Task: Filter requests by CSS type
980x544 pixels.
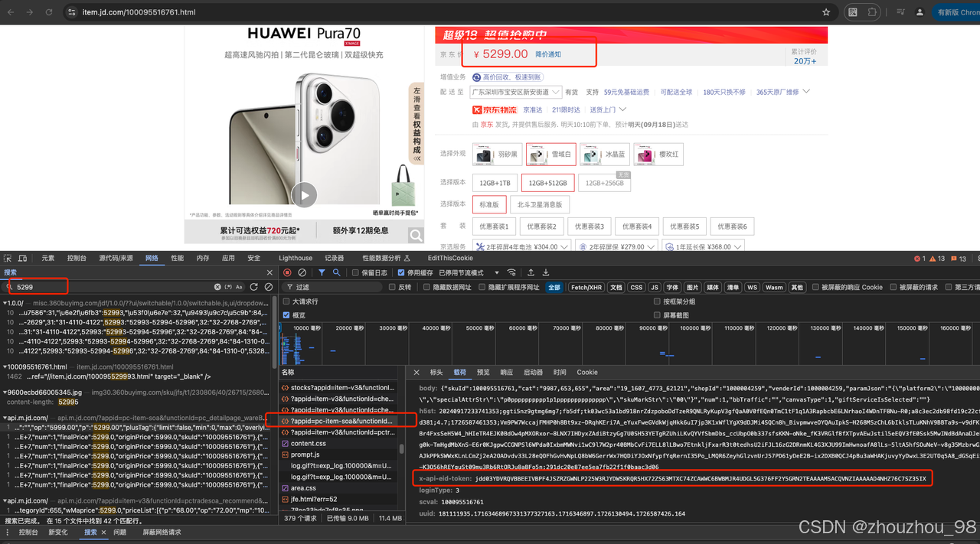Action: tap(636, 288)
